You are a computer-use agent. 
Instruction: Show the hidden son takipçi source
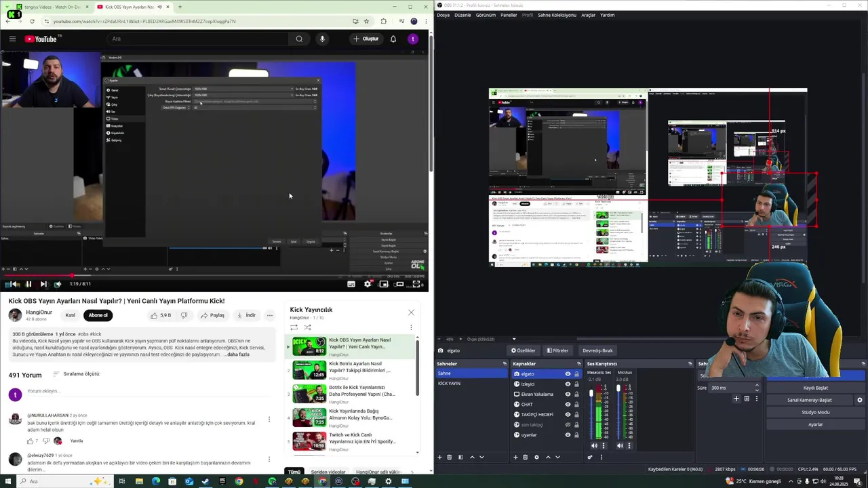click(568, 425)
